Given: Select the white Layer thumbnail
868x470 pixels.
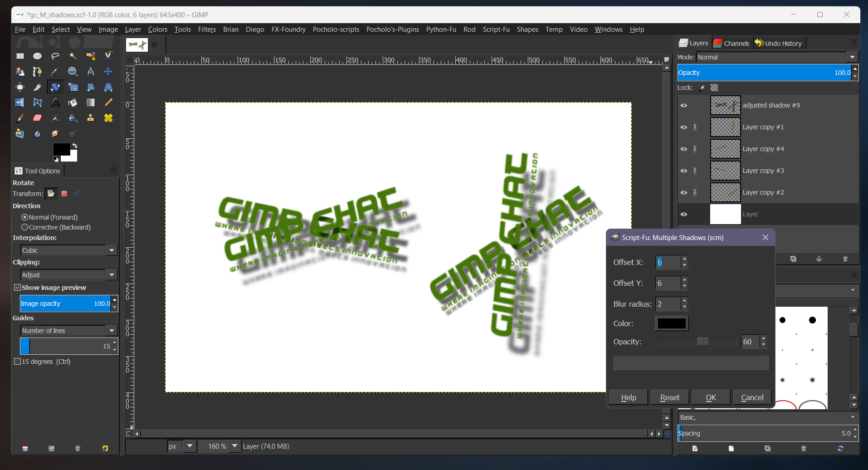Looking at the screenshot, I should click(725, 214).
